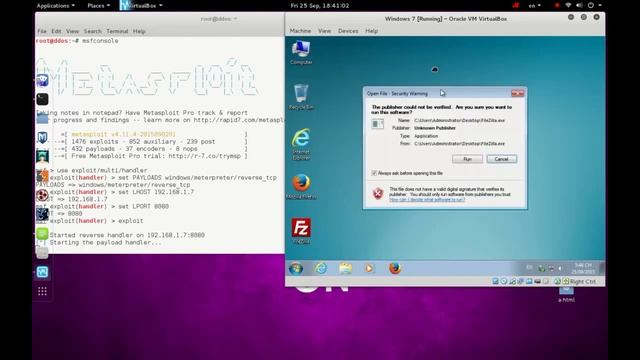Open the terminal View menu
640x360 pixels.
click(72, 31)
